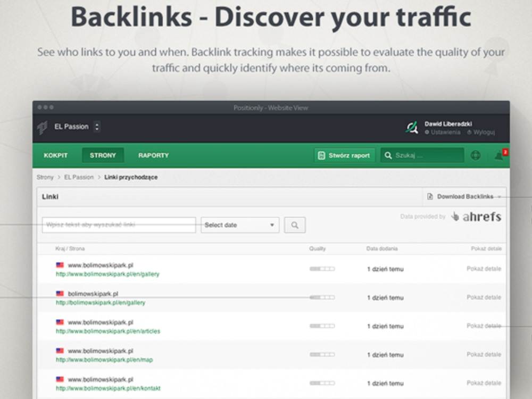Click the flag icon in en/kontakt row

60,379
